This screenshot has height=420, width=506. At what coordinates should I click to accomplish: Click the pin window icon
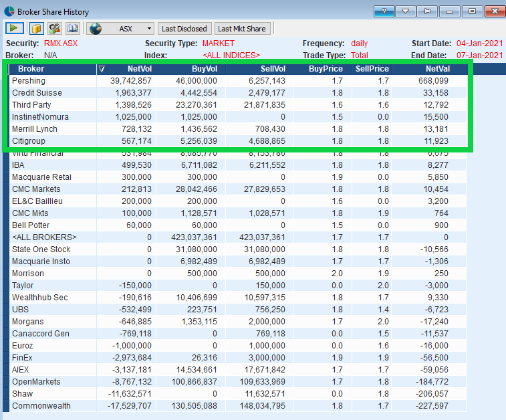pyautogui.click(x=427, y=11)
